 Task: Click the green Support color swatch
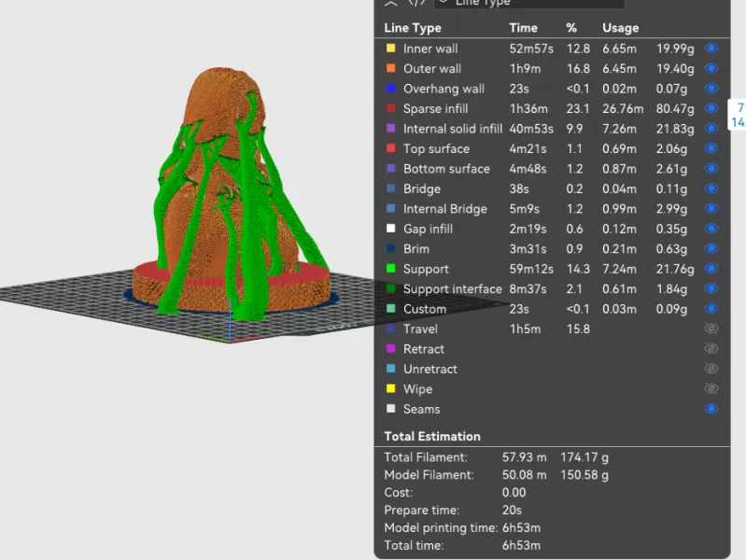click(x=390, y=269)
